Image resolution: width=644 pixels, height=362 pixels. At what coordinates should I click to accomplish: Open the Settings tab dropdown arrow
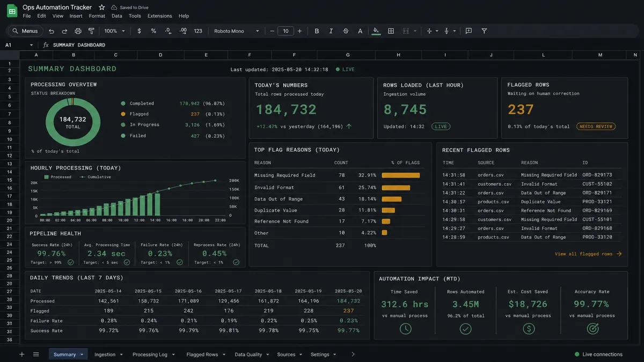[334, 354]
